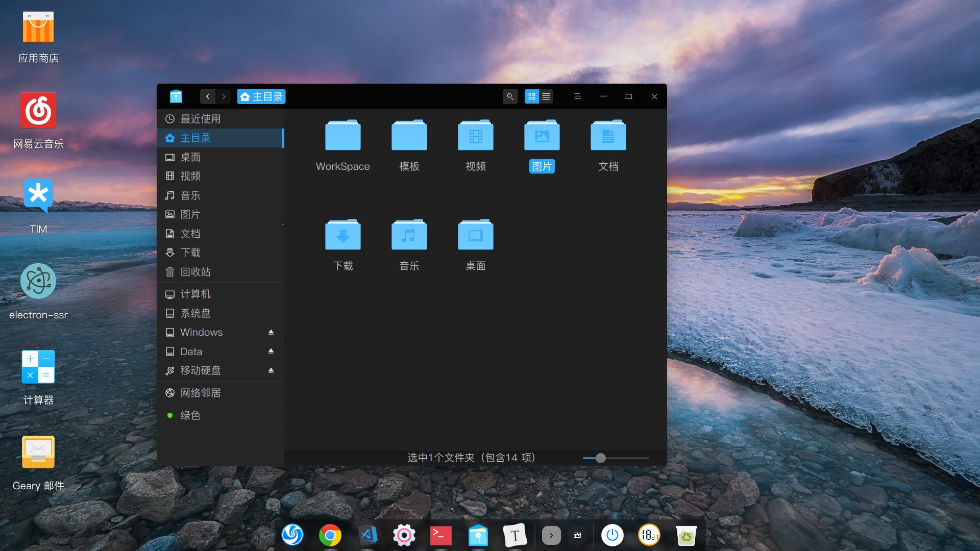Launch Visual Studio Code from dock
This screenshot has width=980, height=551.
point(367,535)
